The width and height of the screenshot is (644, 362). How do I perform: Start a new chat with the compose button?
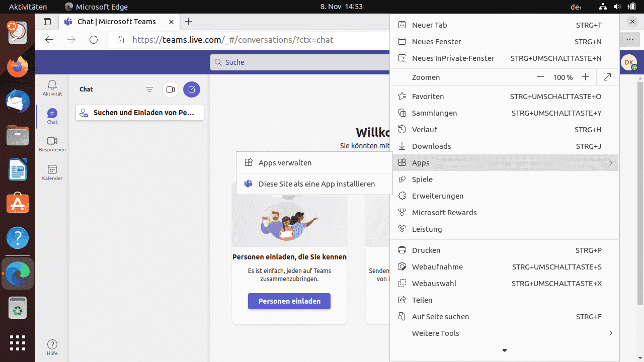pos(192,89)
